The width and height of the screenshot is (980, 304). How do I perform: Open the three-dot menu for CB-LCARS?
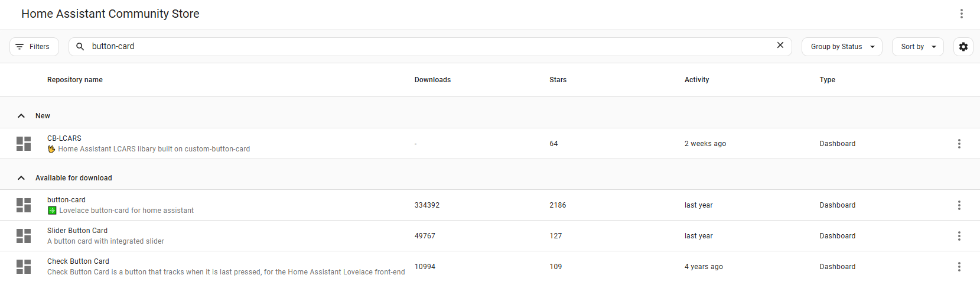[959, 144]
